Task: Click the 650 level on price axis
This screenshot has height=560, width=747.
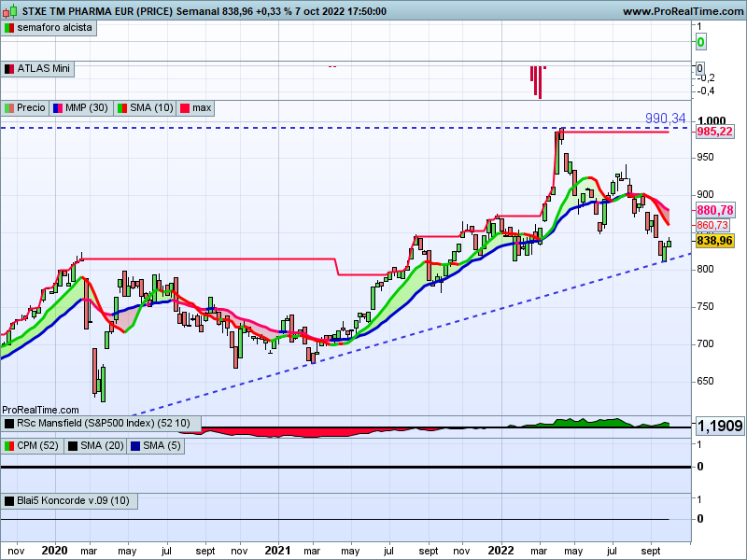Action: [x=705, y=381]
